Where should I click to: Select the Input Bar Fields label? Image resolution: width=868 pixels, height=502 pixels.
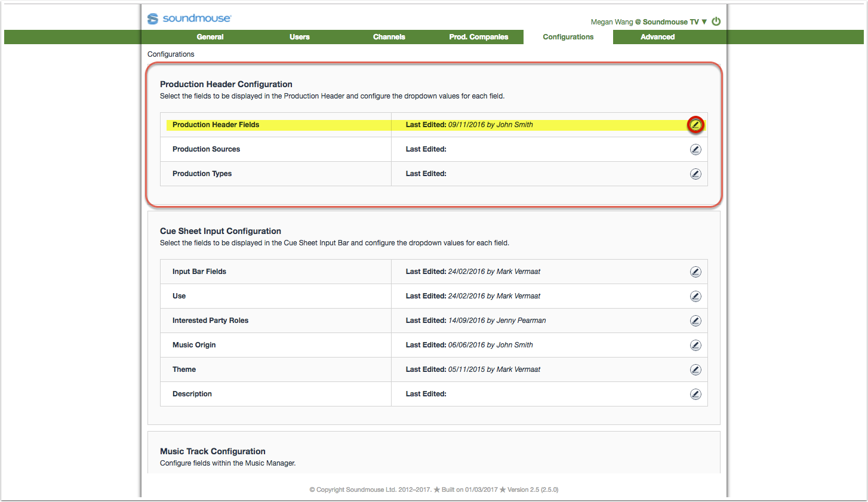tap(199, 272)
